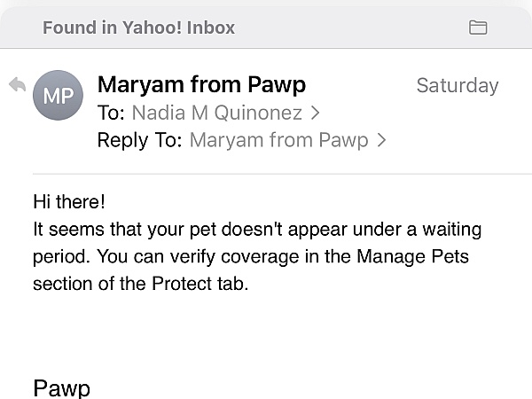Screen dimensions: 532x399
Task: Click the folder icon in the header bar
Action: pyautogui.click(x=478, y=27)
